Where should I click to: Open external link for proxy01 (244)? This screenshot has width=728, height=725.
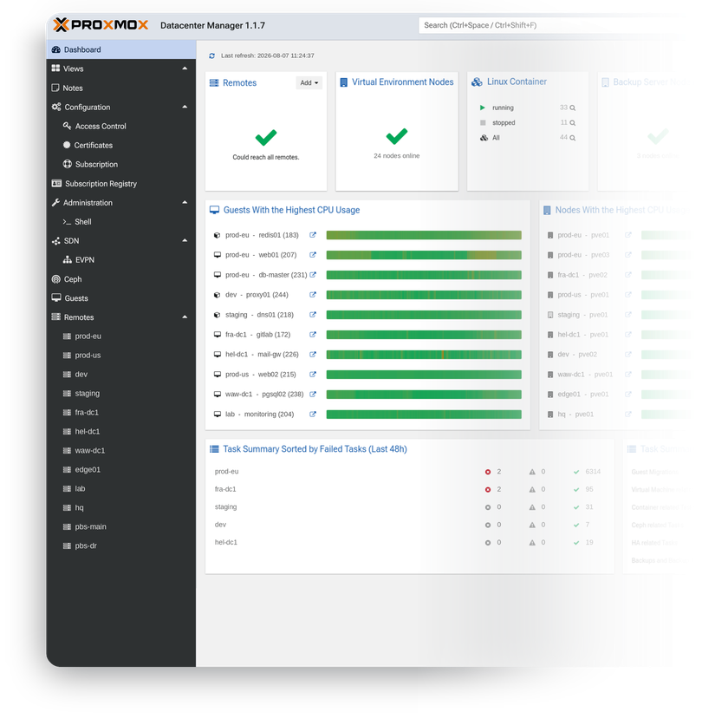[313, 295]
